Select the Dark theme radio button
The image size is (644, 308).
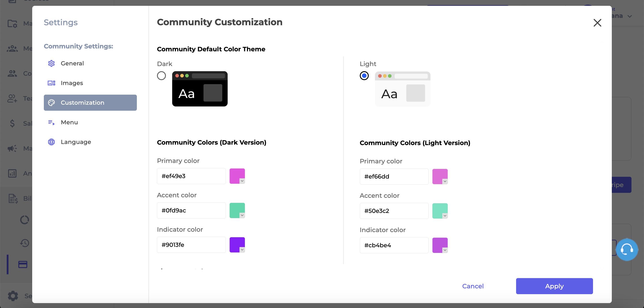[161, 76]
